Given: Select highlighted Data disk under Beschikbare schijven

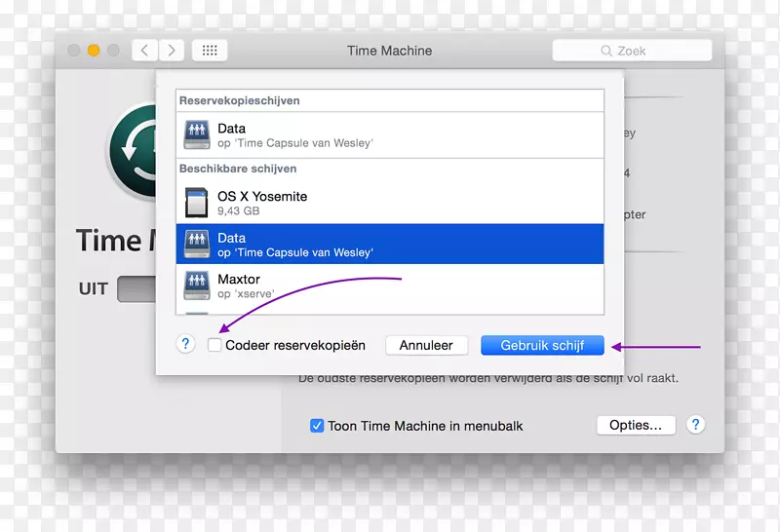Looking at the screenshot, I should [x=390, y=244].
